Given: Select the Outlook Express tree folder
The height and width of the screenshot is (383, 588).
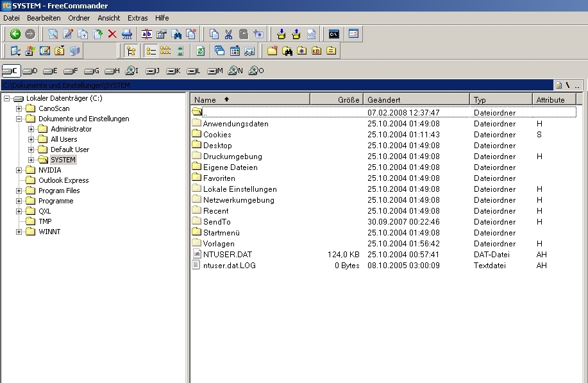Looking at the screenshot, I should pyautogui.click(x=63, y=180).
